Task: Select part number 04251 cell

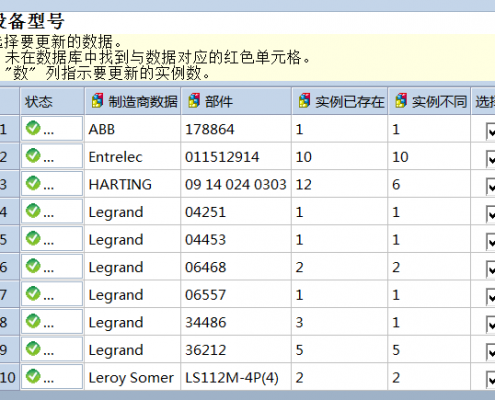Action: [x=236, y=212]
